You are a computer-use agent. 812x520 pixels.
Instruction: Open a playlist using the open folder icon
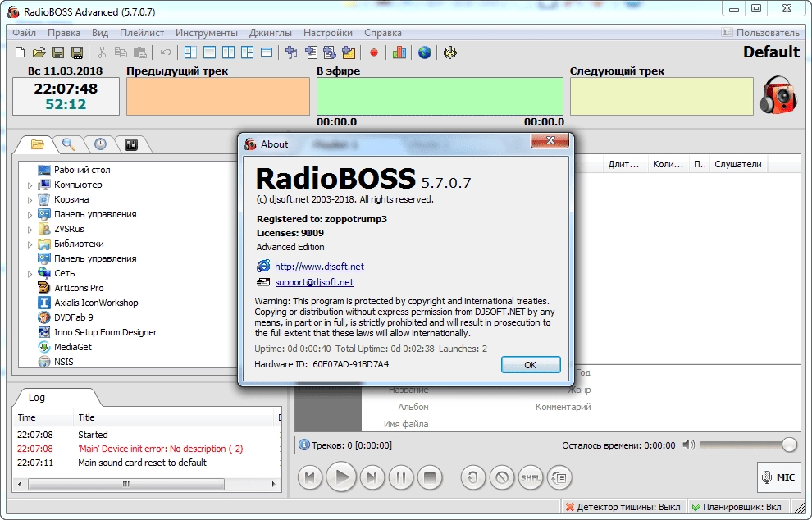coord(39,52)
